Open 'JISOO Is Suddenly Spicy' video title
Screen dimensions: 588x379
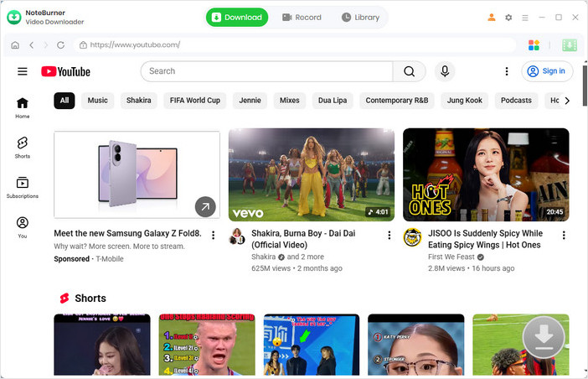(x=485, y=239)
